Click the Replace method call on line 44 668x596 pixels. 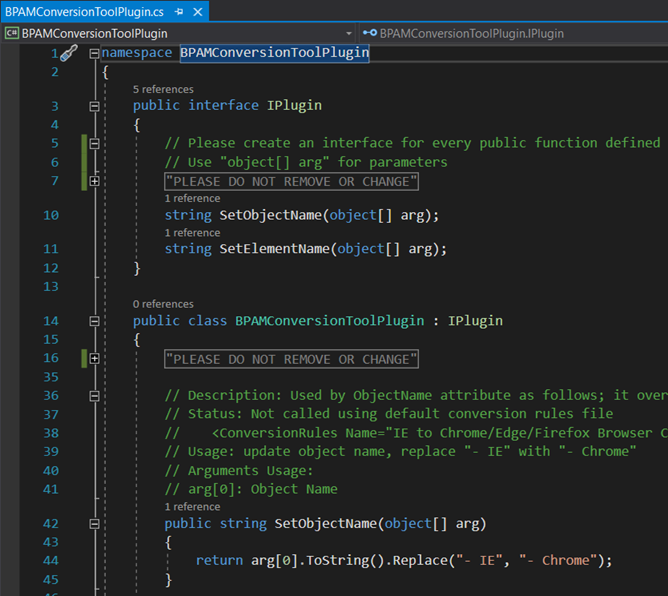[420, 560]
